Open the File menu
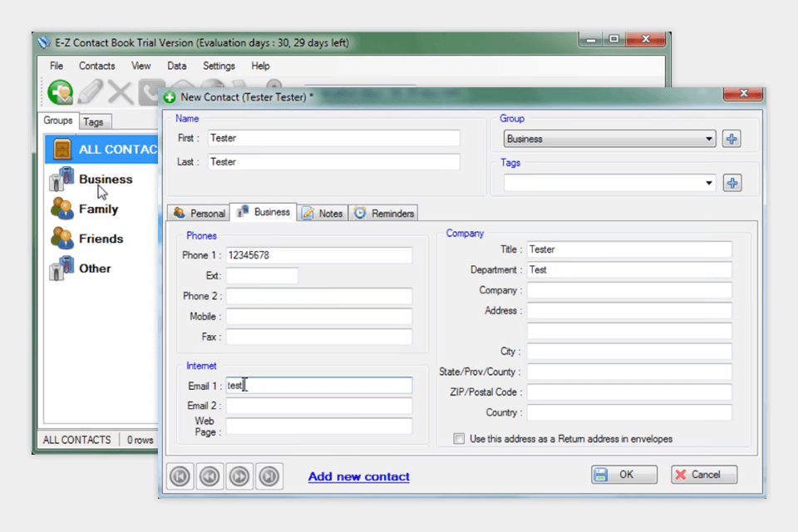 [57, 66]
